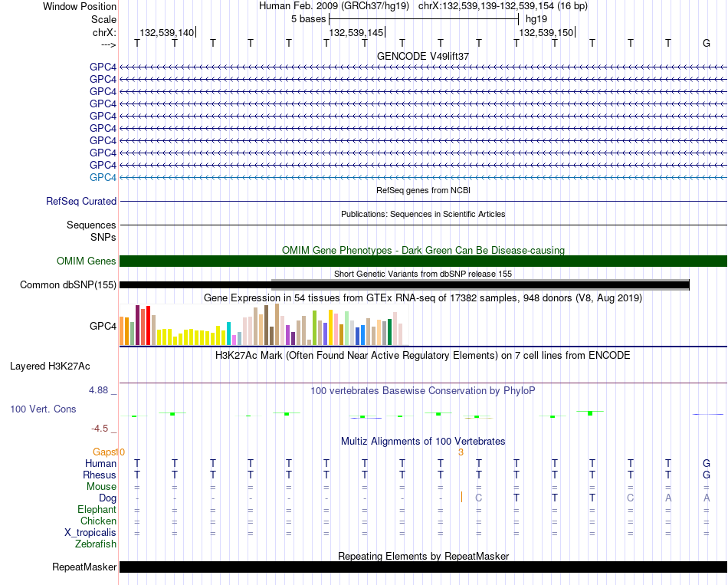Click the orange gap number 3 marker

coord(461,452)
